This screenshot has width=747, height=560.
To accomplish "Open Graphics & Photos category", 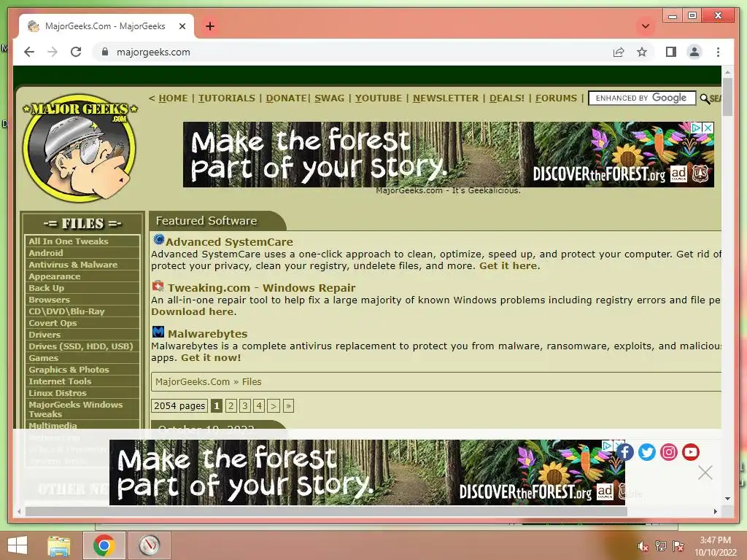I will 69,370.
